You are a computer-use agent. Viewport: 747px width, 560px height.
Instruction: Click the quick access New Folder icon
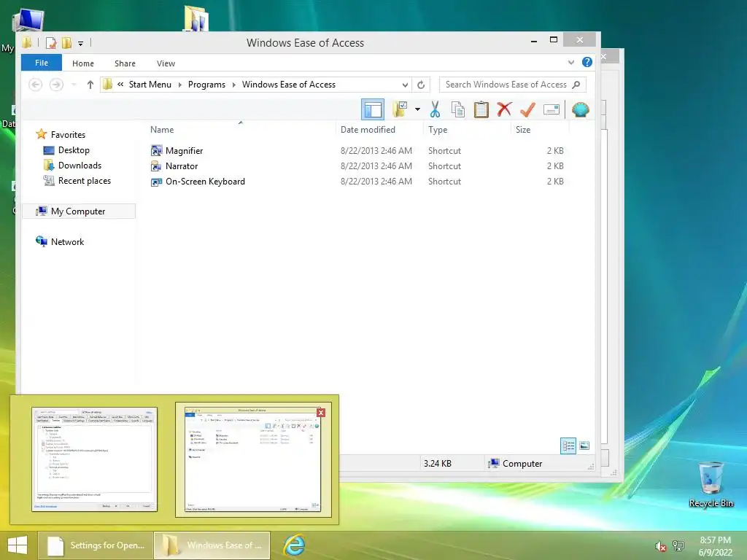(x=66, y=43)
